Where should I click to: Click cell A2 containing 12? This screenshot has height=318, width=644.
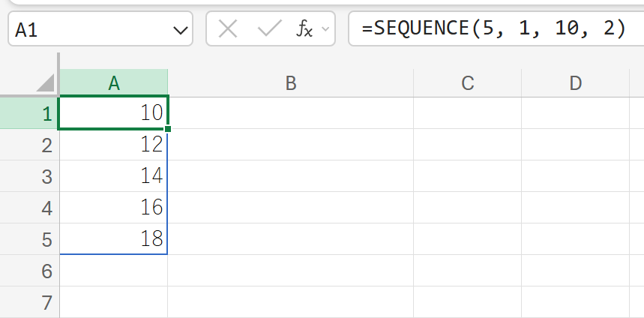(x=114, y=145)
